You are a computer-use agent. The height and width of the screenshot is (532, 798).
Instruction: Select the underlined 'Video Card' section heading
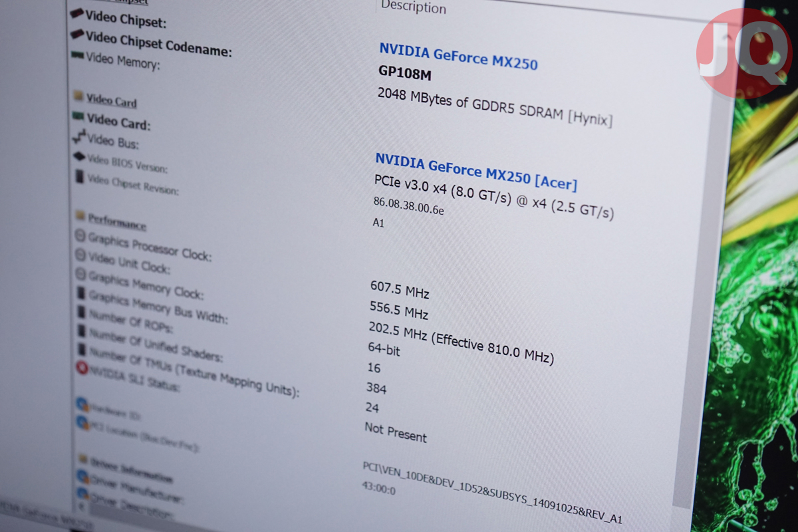[112, 100]
